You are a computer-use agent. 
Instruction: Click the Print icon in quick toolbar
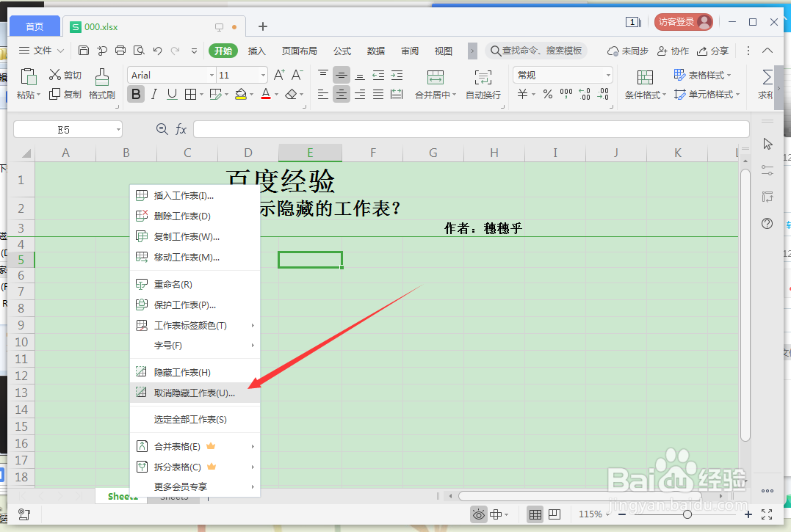(x=120, y=51)
